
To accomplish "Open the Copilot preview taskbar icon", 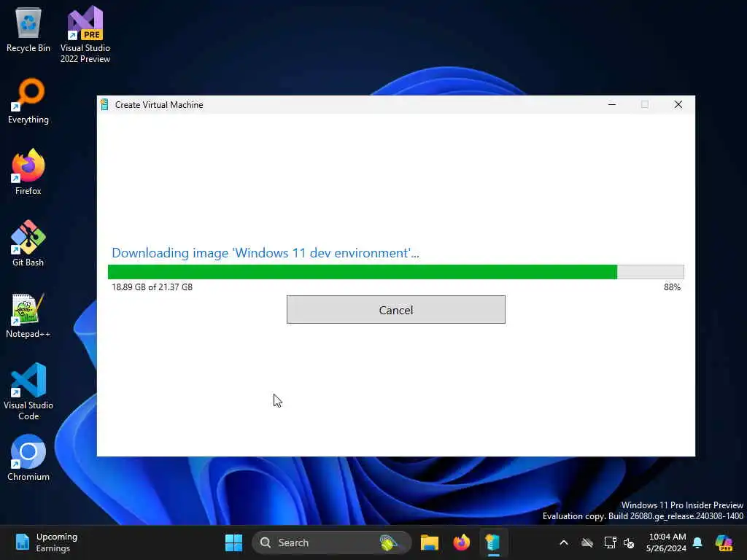I will pos(724,542).
